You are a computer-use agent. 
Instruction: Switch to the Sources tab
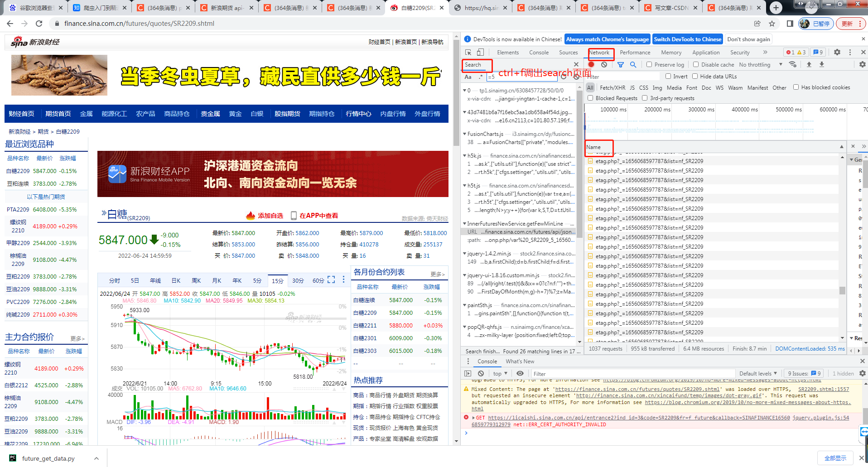click(x=568, y=53)
